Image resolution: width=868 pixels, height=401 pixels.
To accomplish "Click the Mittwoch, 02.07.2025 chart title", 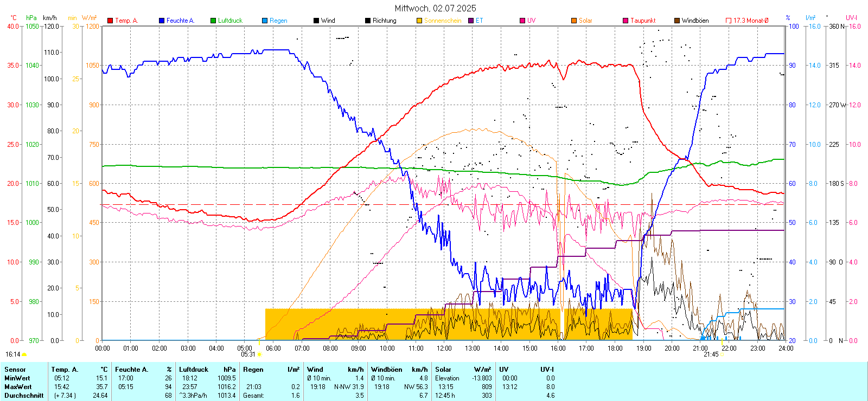I will point(435,8).
